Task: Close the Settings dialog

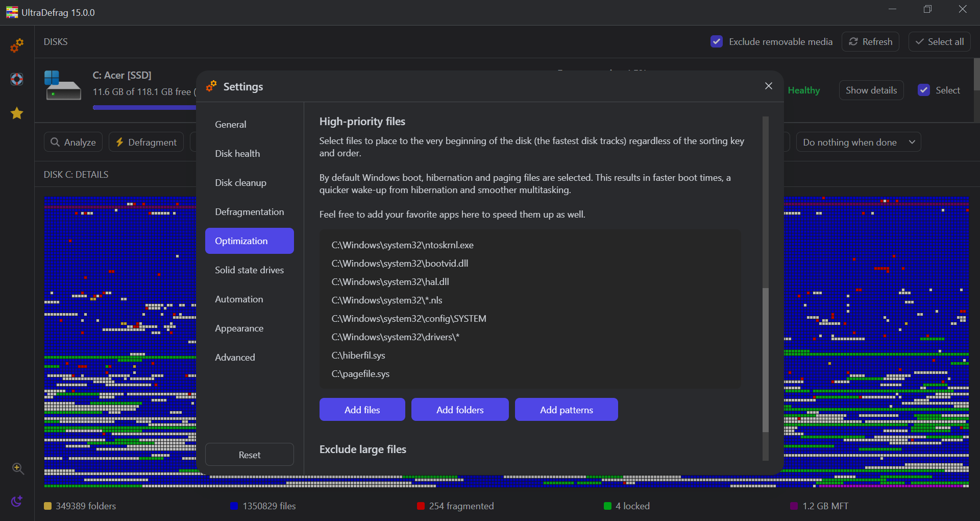Action: [x=768, y=86]
